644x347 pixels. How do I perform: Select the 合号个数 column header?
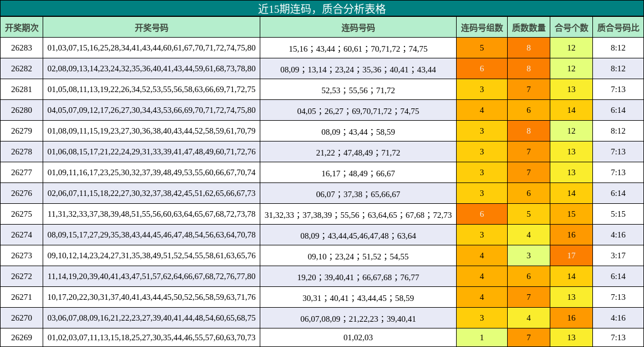pyautogui.click(x=571, y=28)
